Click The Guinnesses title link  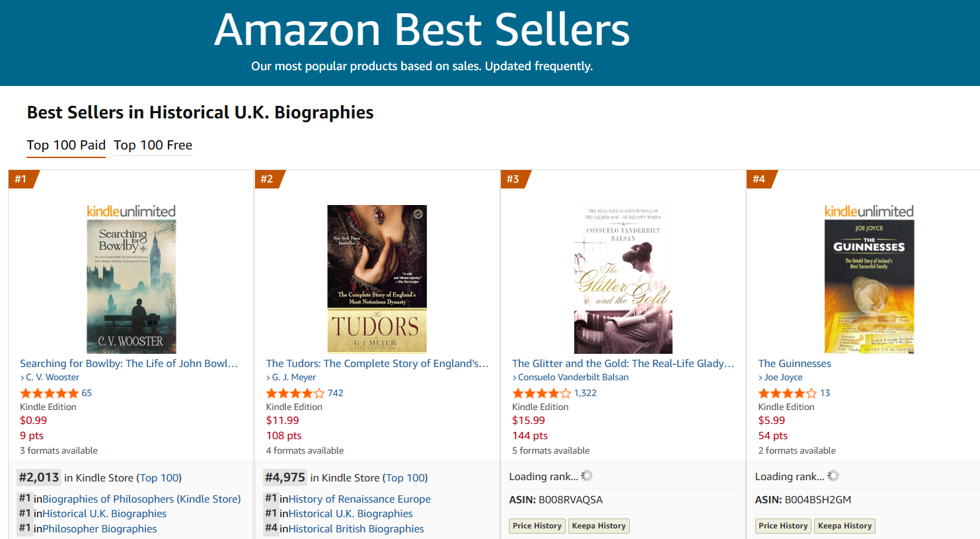[x=794, y=364]
